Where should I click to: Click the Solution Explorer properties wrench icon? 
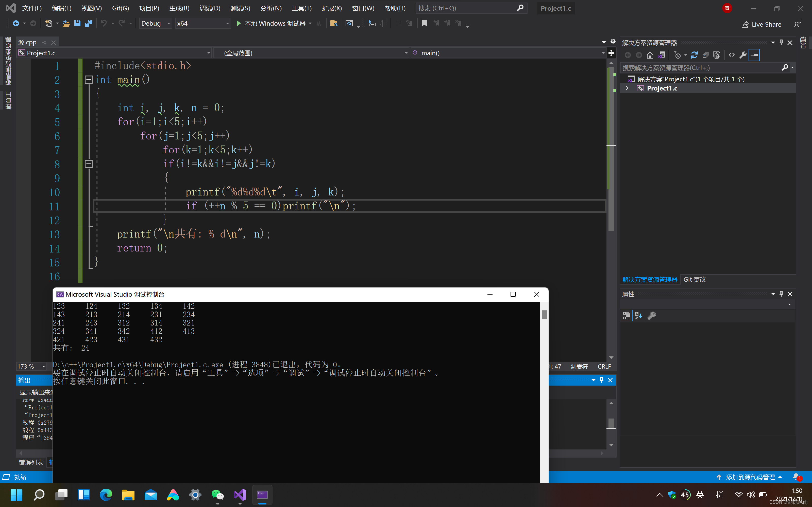tap(743, 55)
